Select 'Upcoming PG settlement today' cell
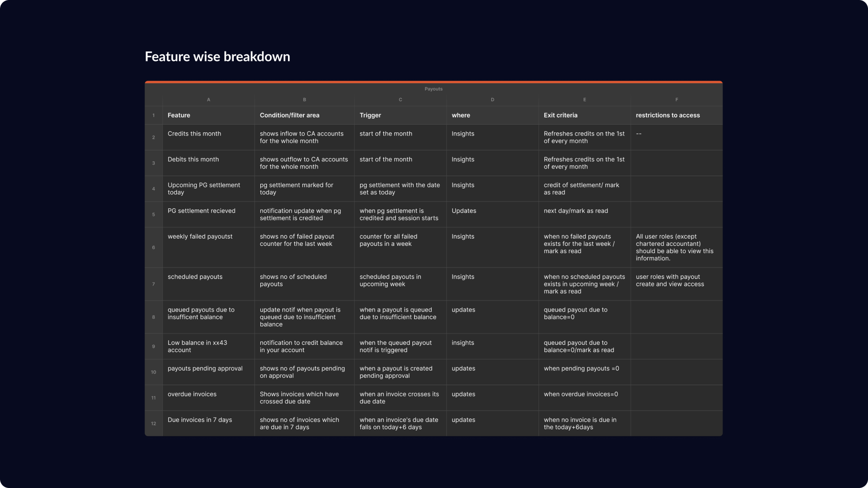 pyautogui.click(x=208, y=189)
